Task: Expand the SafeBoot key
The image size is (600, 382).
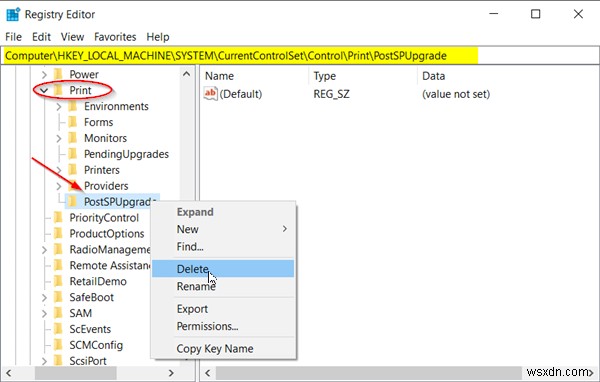Action: tap(44, 297)
